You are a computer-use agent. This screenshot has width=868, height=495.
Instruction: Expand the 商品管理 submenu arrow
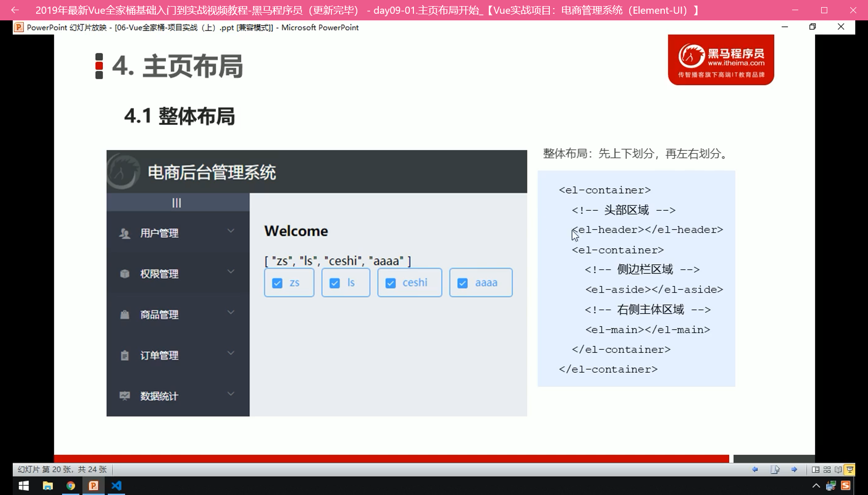click(x=231, y=313)
